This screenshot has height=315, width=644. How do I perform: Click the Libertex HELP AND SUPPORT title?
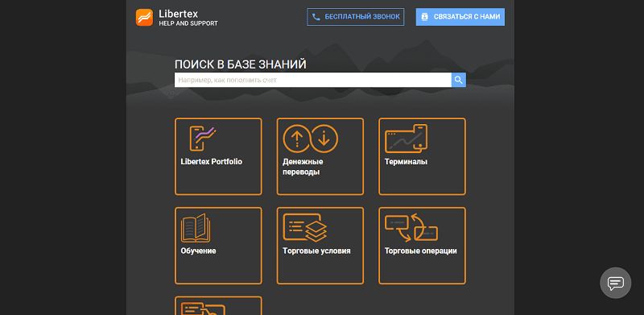188,18
